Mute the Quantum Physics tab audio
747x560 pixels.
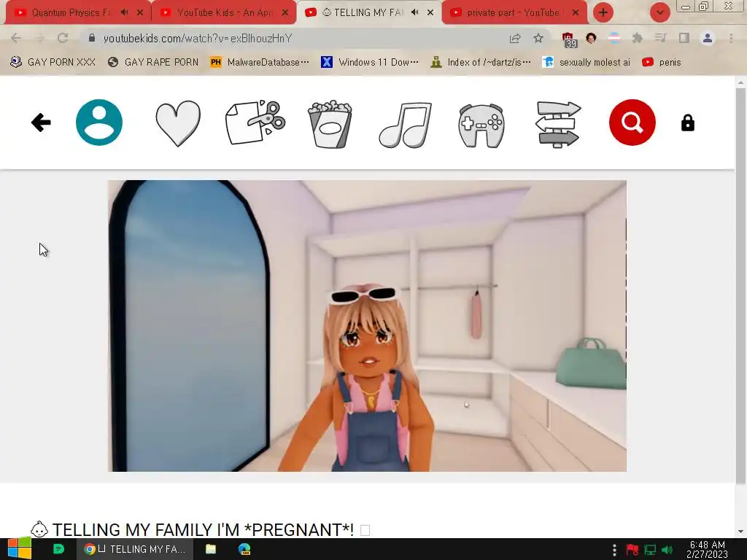[125, 12]
